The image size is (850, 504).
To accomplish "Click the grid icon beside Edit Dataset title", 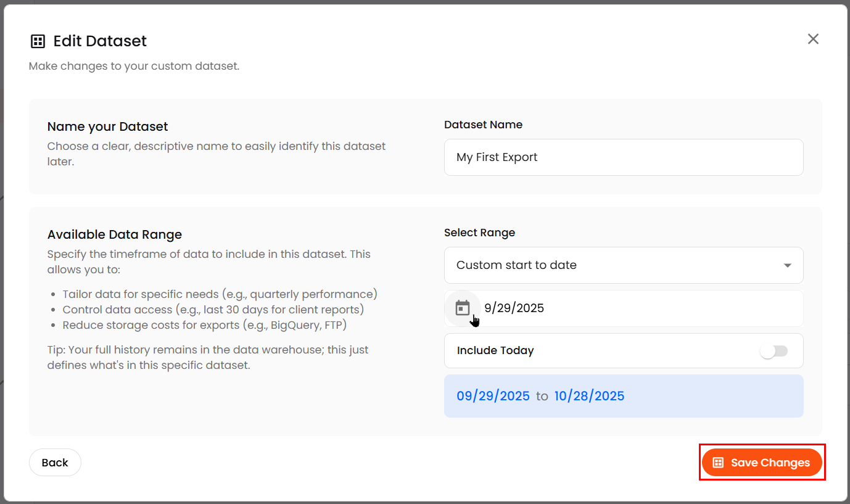I will coord(38,41).
